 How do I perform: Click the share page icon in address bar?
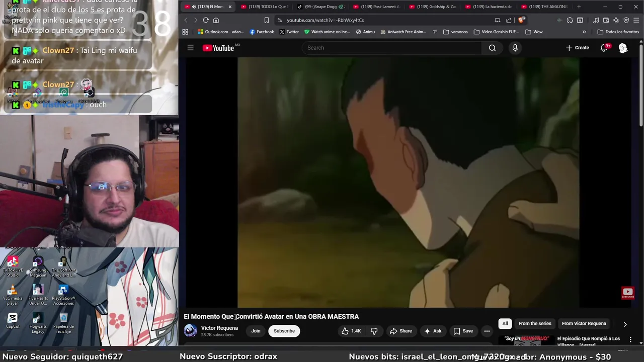(509, 20)
